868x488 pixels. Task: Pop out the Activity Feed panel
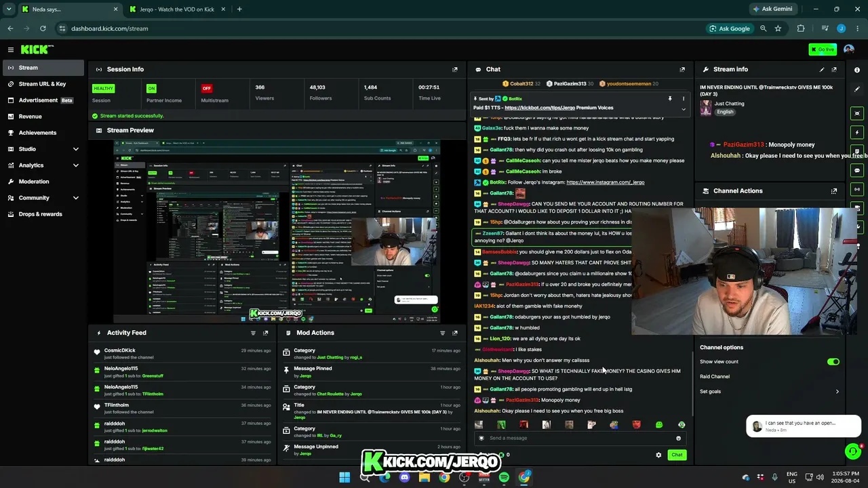pyautogui.click(x=265, y=333)
